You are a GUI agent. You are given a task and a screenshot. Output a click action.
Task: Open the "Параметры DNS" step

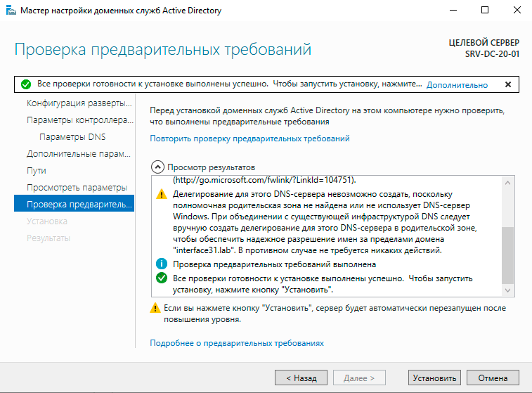72,137
